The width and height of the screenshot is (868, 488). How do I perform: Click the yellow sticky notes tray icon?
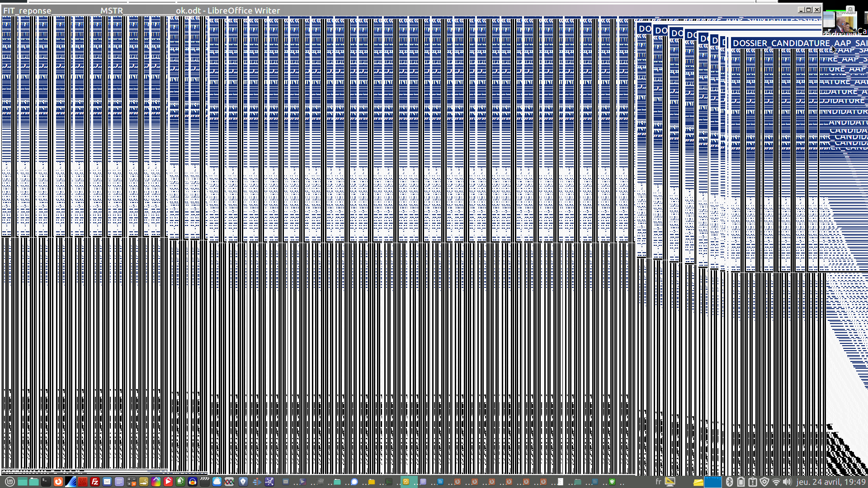pos(698,483)
